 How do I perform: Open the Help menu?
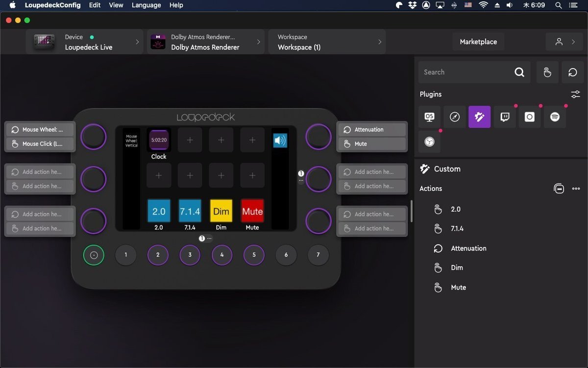click(176, 5)
